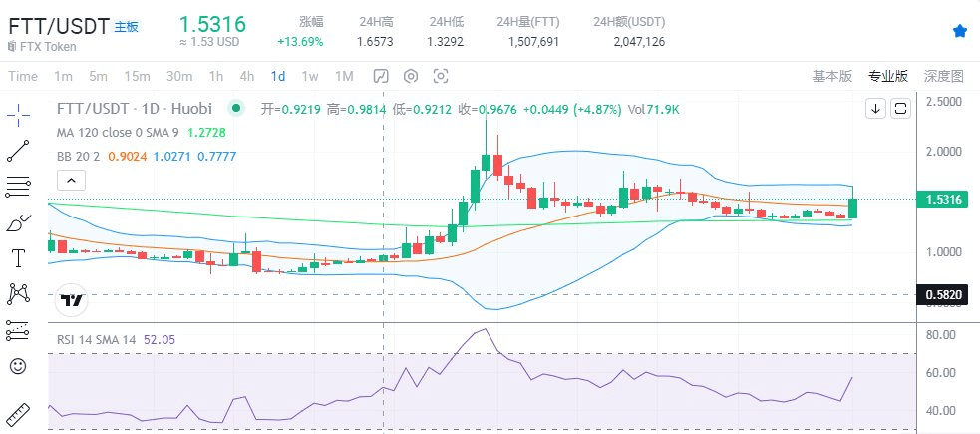Image resolution: width=980 pixels, height=434 pixels.
Task: Click the FTT/USDT pair title
Action: [58, 26]
